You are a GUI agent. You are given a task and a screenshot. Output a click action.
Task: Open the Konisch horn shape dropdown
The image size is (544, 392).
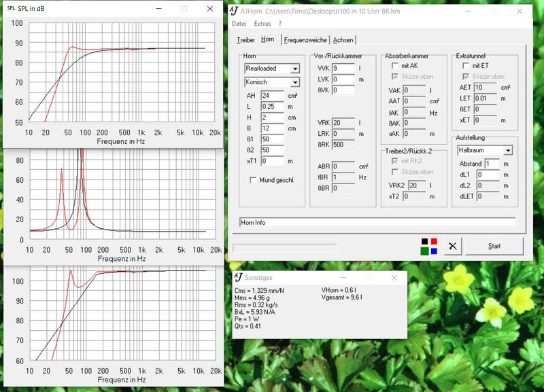tap(294, 82)
